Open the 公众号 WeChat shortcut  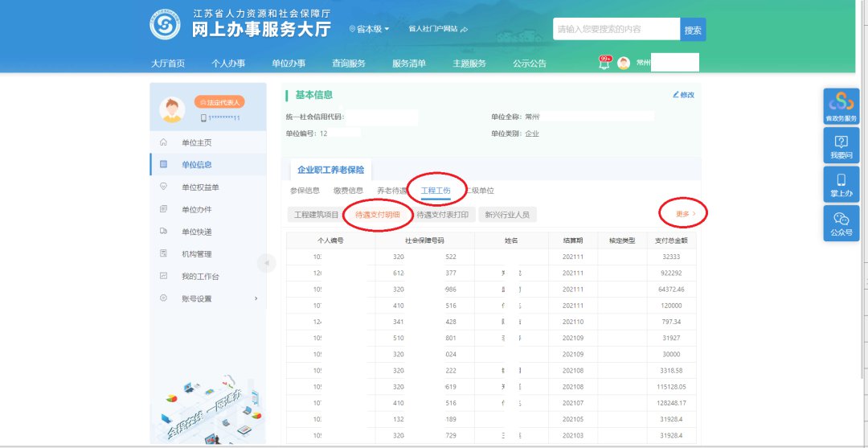coord(841,223)
